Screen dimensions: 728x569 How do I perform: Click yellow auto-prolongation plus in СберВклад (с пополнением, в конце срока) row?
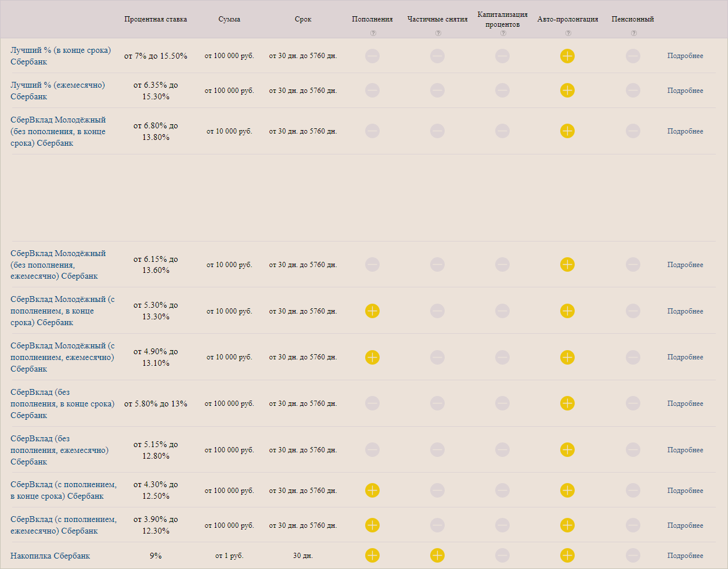567,491
